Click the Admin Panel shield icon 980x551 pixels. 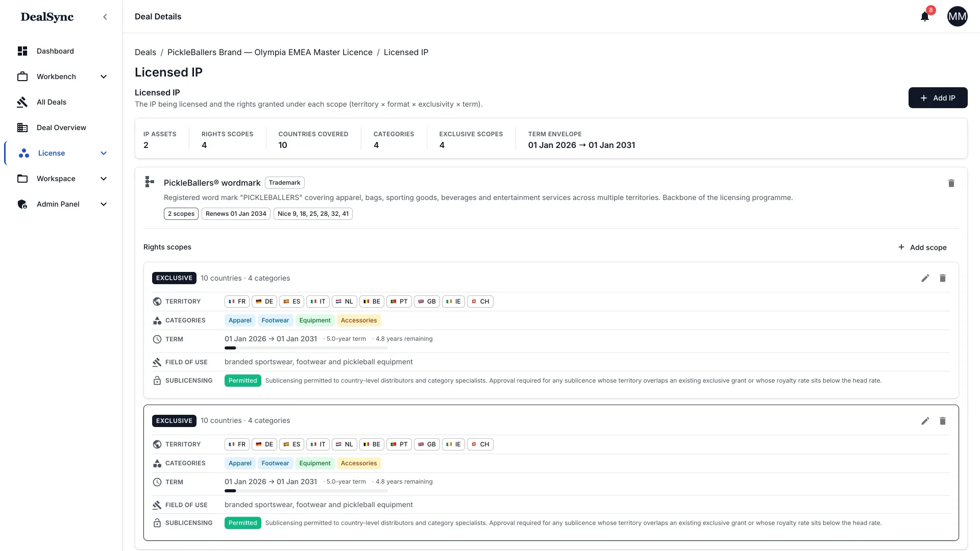(x=22, y=204)
